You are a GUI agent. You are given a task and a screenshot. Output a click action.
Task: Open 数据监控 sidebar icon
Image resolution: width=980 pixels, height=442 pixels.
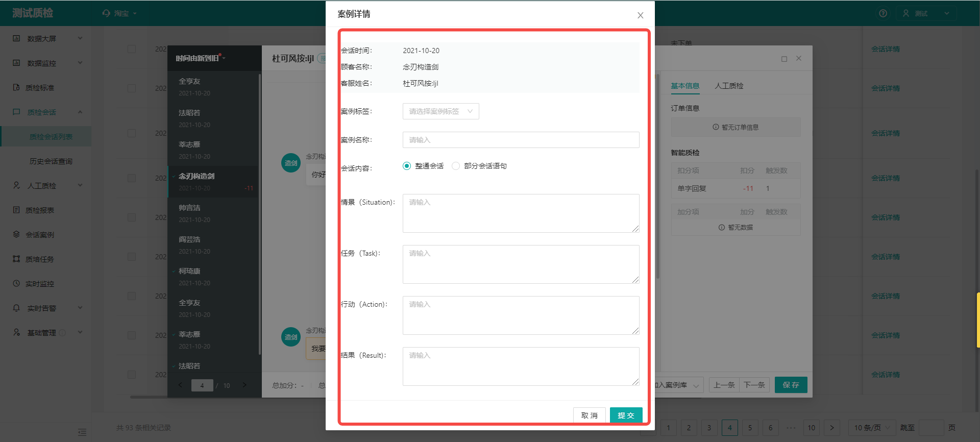click(x=16, y=63)
